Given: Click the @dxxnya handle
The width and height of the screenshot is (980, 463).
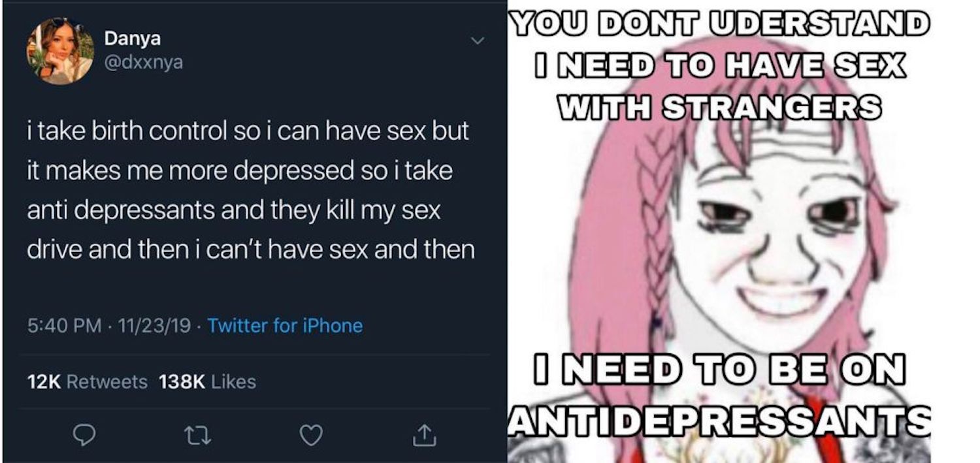Looking at the screenshot, I should pyautogui.click(x=144, y=63).
